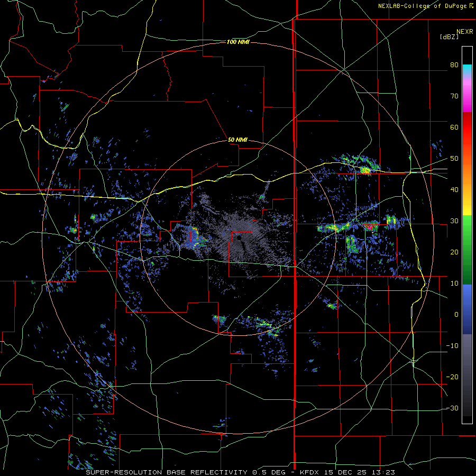The width and height of the screenshot is (476, 476).
Task: Click the 10 value on the dBZ scale
Action: coord(454,283)
